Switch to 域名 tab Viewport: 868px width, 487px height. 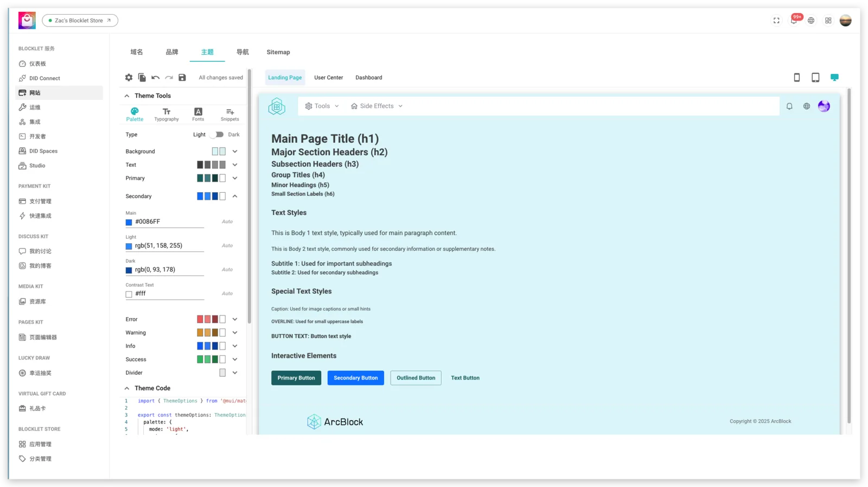(x=137, y=52)
